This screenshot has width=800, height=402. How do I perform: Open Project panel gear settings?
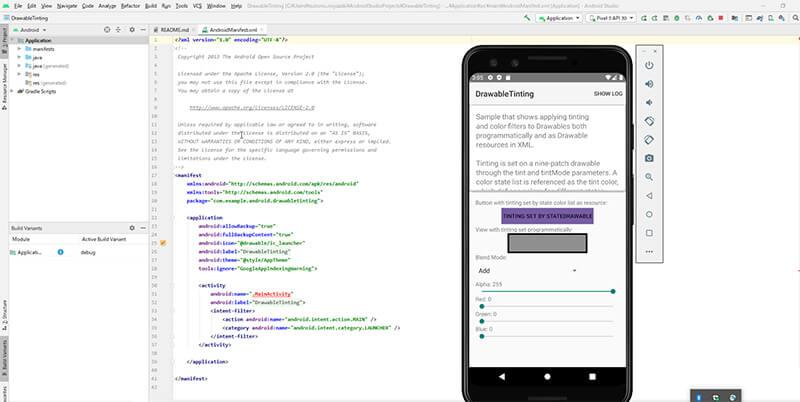pos(132,30)
